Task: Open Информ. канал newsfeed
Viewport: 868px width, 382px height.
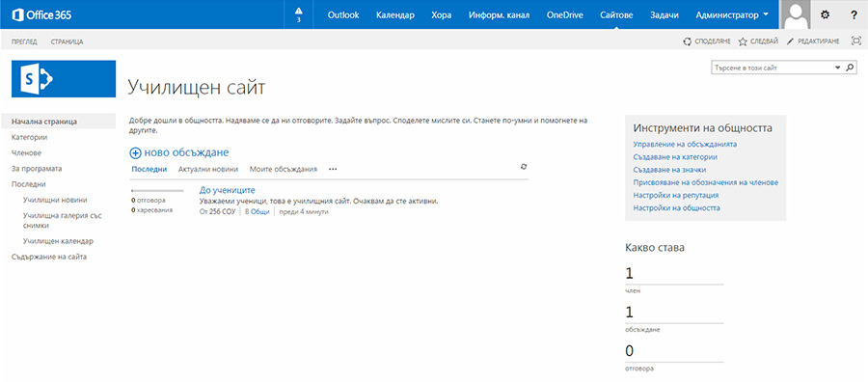Action: tap(499, 14)
